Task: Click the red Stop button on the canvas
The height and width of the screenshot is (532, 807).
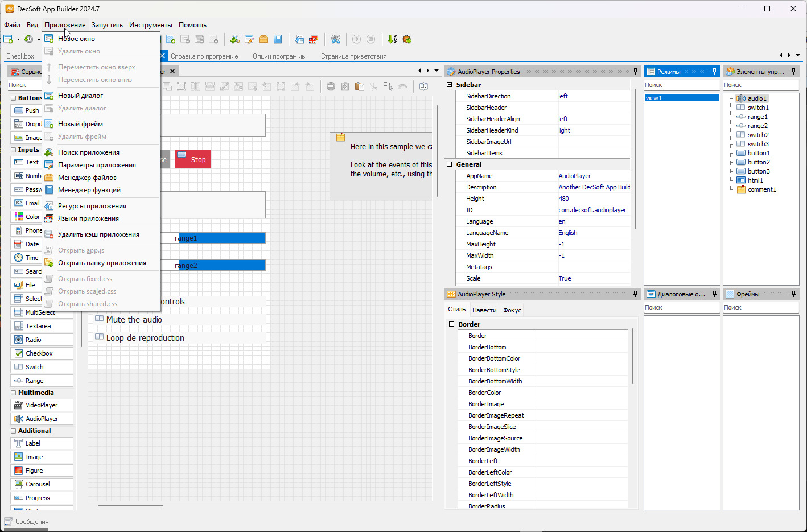Action: click(193, 159)
